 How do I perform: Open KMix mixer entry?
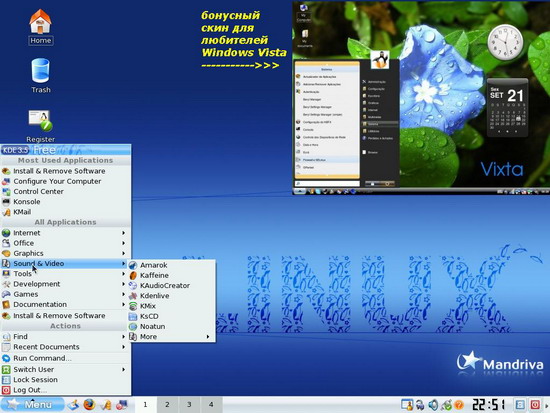[x=173, y=306]
